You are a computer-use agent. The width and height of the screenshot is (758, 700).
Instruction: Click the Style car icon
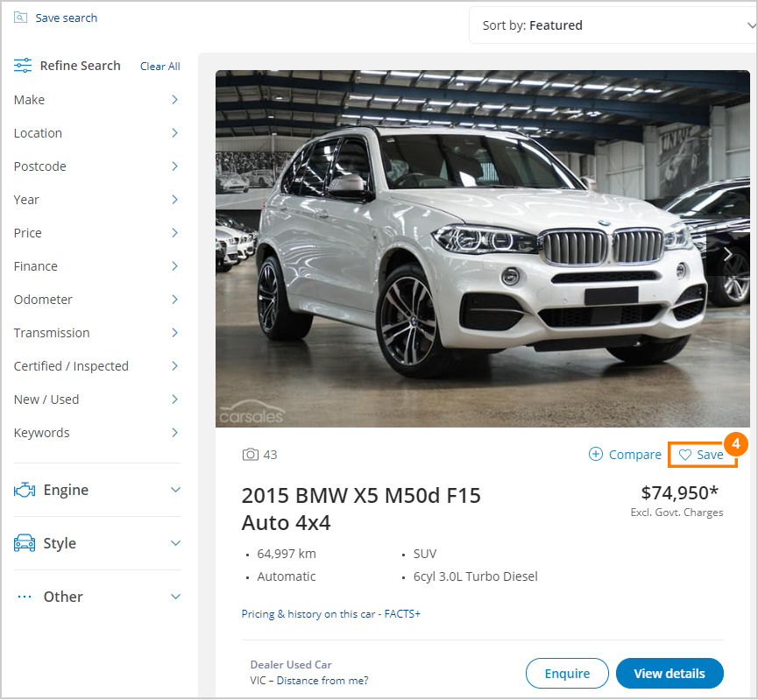[x=25, y=543]
